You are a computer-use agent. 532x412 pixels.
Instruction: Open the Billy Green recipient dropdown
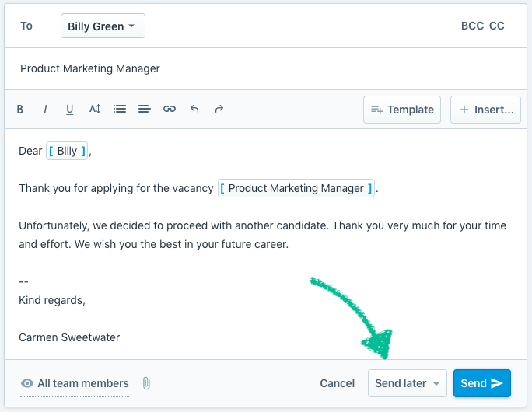103,26
